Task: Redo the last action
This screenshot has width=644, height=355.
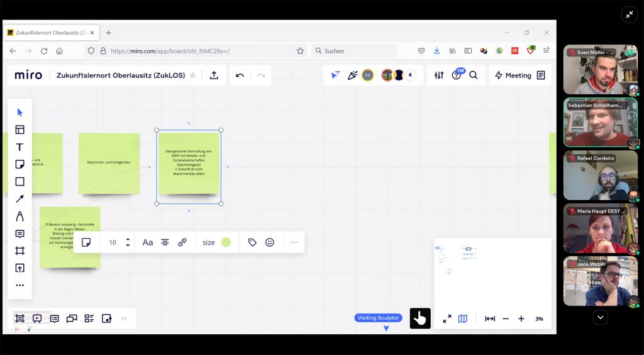Action: (261, 75)
